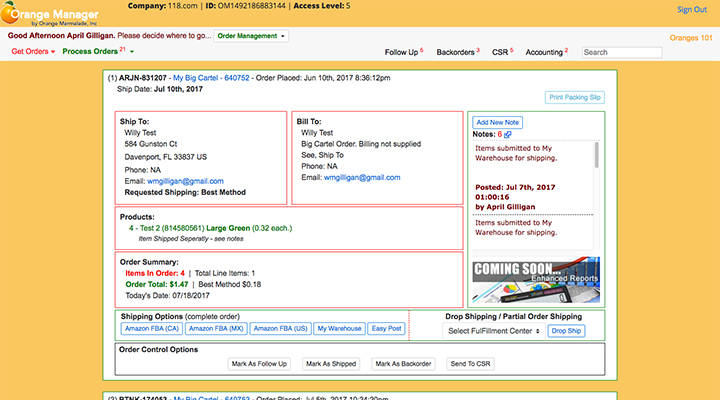
Task: Open the CSR queue
Action: (x=503, y=52)
